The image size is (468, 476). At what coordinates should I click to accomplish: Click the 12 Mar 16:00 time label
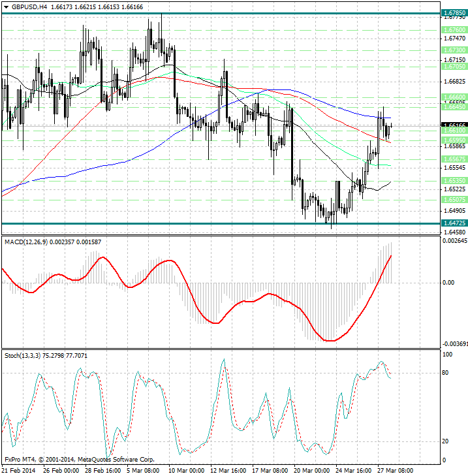click(228, 471)
